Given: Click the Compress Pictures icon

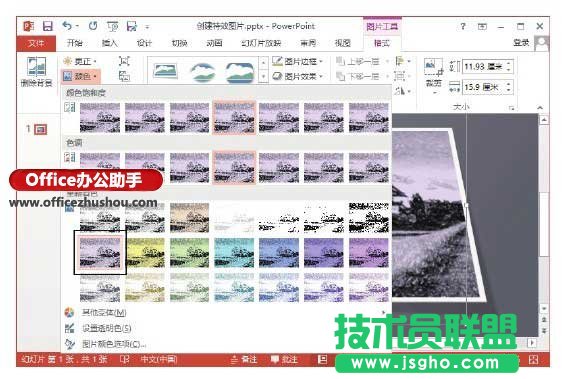Looking at the screenshot, I should 124,61.
